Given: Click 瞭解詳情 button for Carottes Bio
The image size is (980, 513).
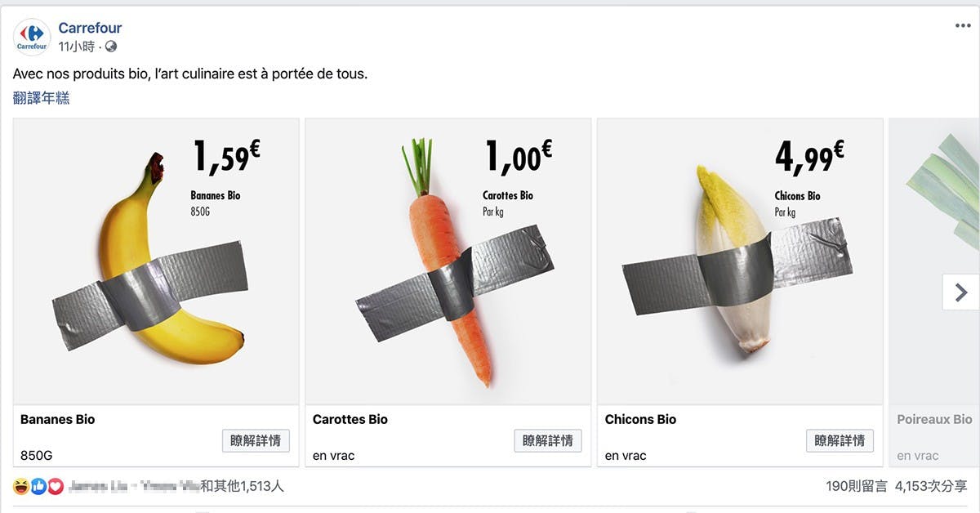Looking at the screenshot, I should (547, 440).
